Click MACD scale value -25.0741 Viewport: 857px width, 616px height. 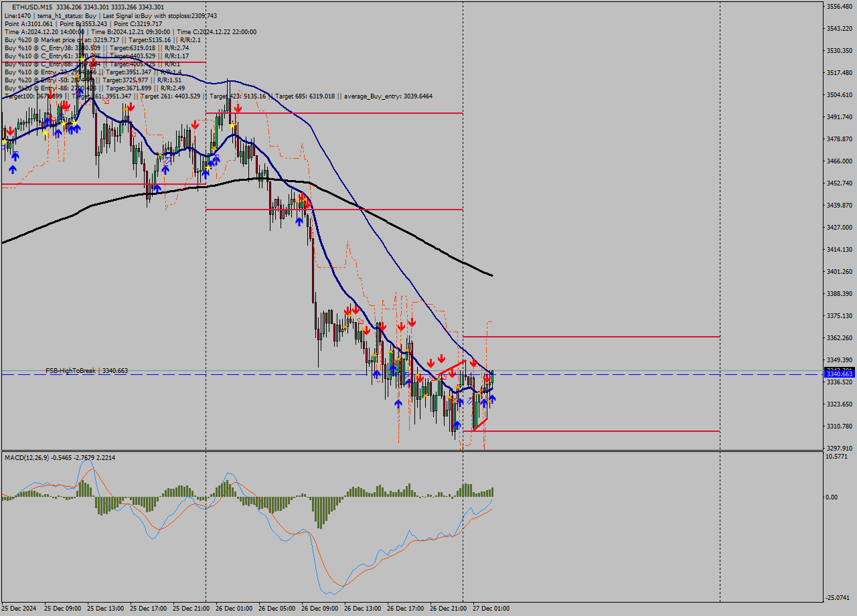click(839, 598)
